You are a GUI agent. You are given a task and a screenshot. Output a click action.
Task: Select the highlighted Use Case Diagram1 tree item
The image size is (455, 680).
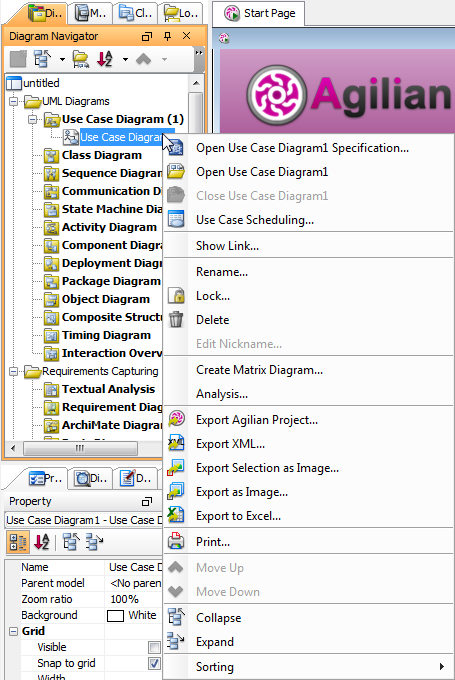click(x=121, y=137)
